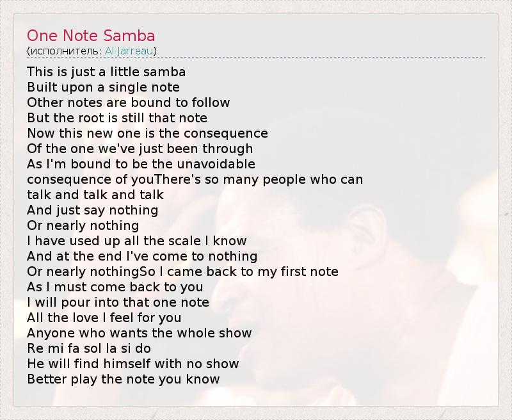Click the One Note Samba song title
The image size is (512, 420).
tap(91, 35)
